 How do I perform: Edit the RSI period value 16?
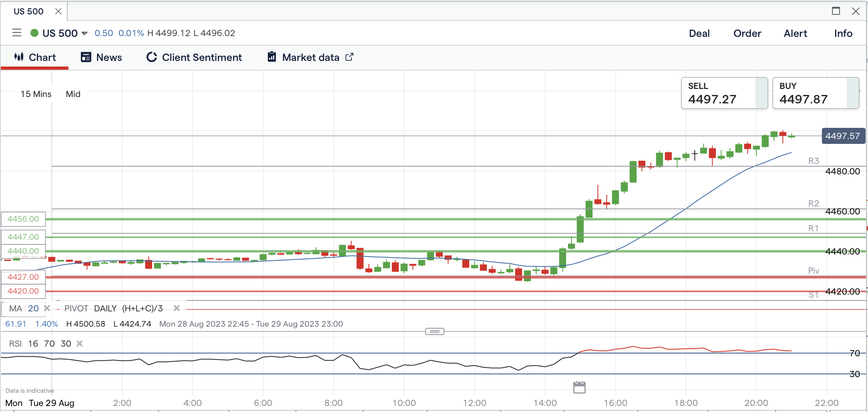point(33,343)
